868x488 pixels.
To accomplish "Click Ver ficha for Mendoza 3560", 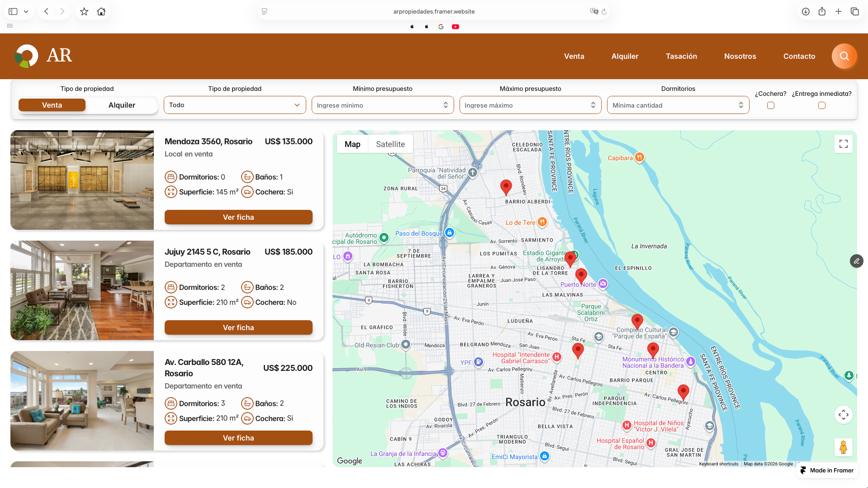I will tap(238, 217).
